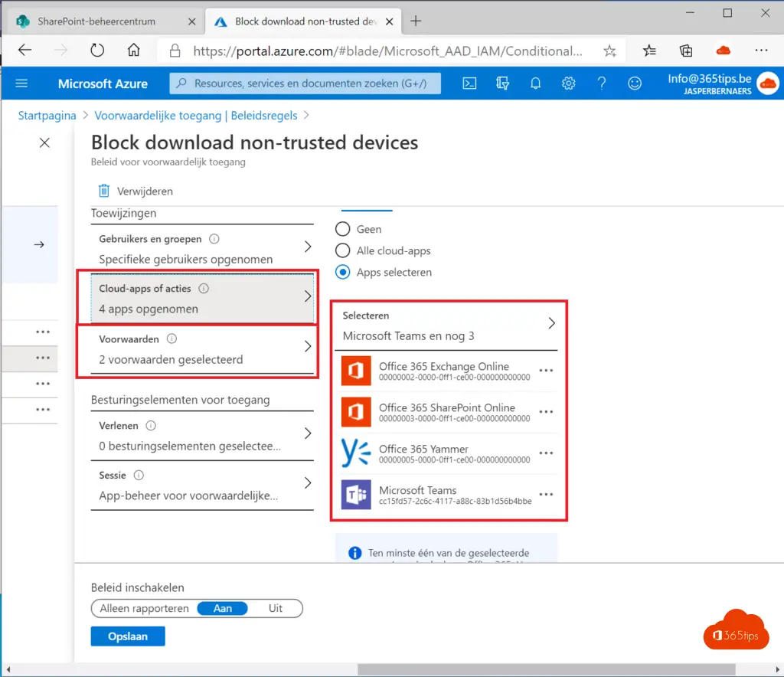Open directory and subscription filter icon
784x677 pixels.
[503, 83]
